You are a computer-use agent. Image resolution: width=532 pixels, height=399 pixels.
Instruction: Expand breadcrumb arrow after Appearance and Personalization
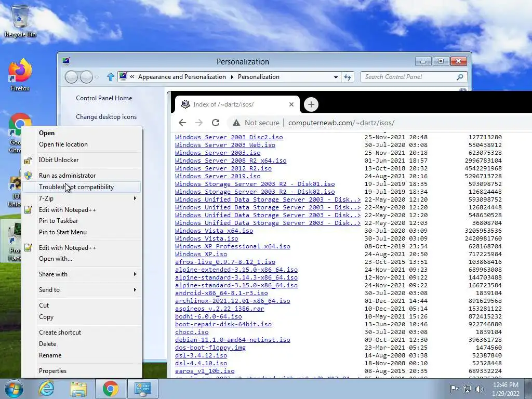tap(232, 77)
